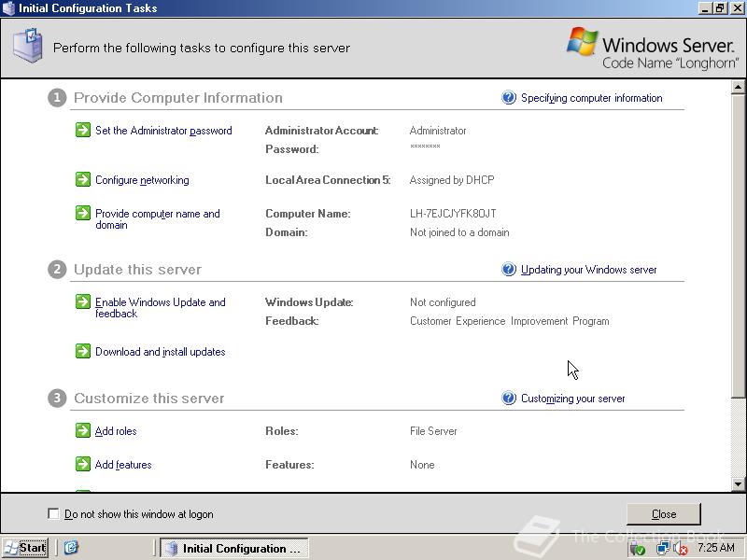Click the green arrow beside Configure networking
Image resolution: width=747 pixels, height=560 pixels.
[x=83, y=179]
